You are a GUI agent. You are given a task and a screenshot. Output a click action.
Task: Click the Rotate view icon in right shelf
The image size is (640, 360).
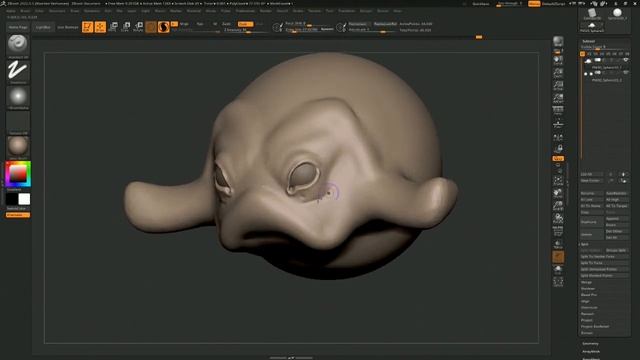(558, 218)
